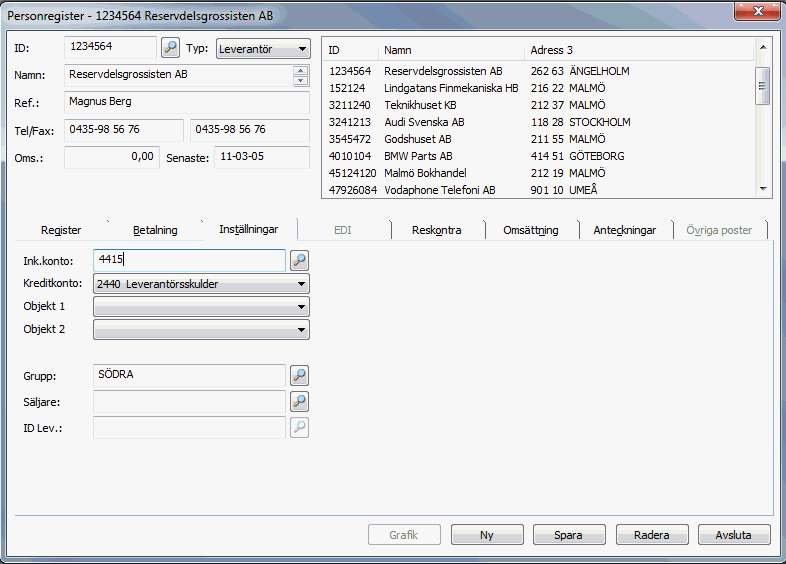The height and width of the screenshot is (564, 786).
Task: Click the lookup icon next to Grupp
Action: [299, 376]
